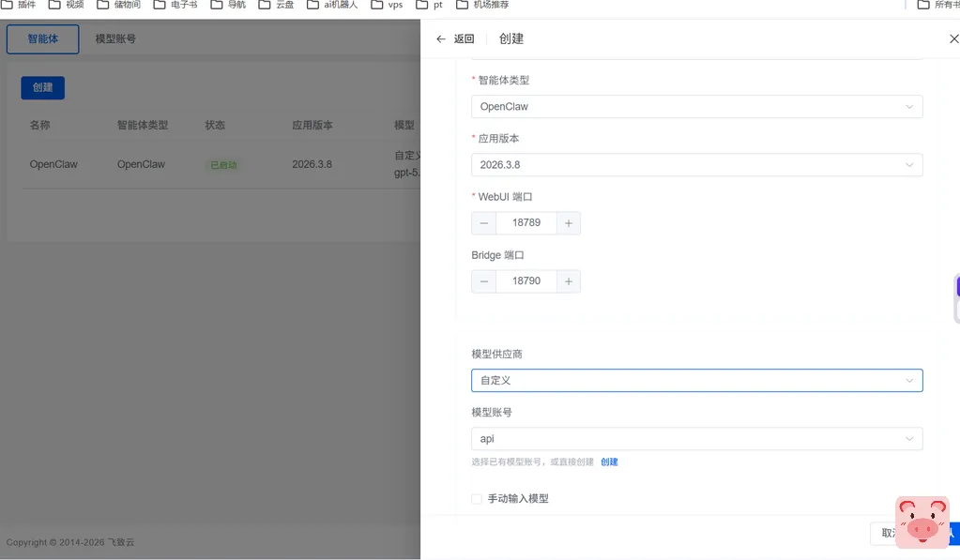Decrease WebUI port with minus button

point(483,223)
